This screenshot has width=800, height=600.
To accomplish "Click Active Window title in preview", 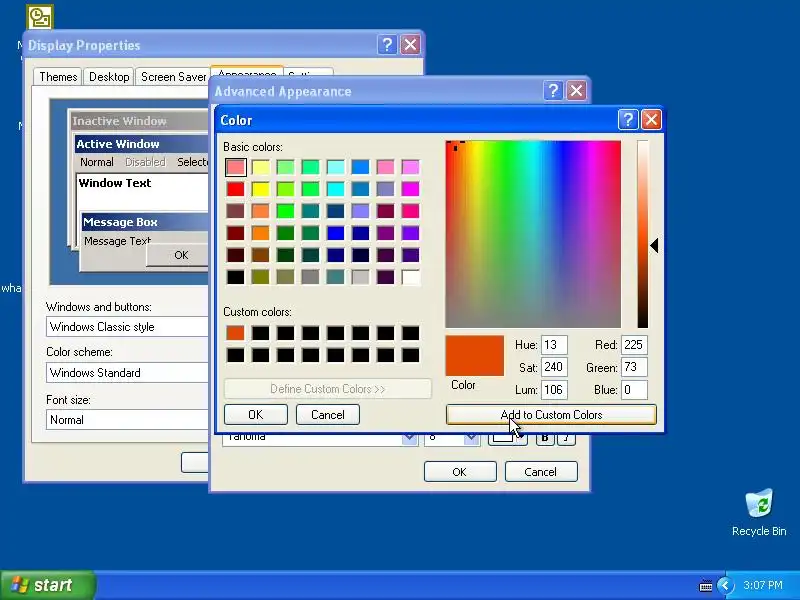I will tap(118, 144).
